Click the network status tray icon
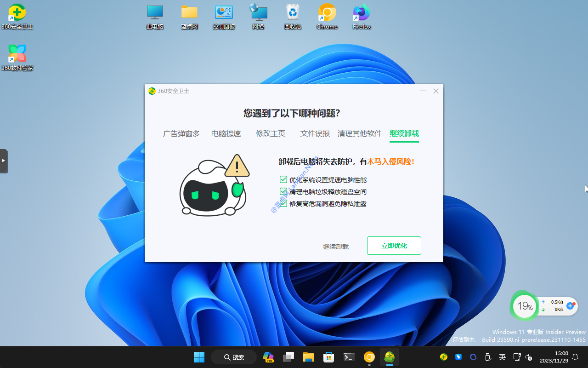This screenshot has height=368, width=588. tap(517, 357)
